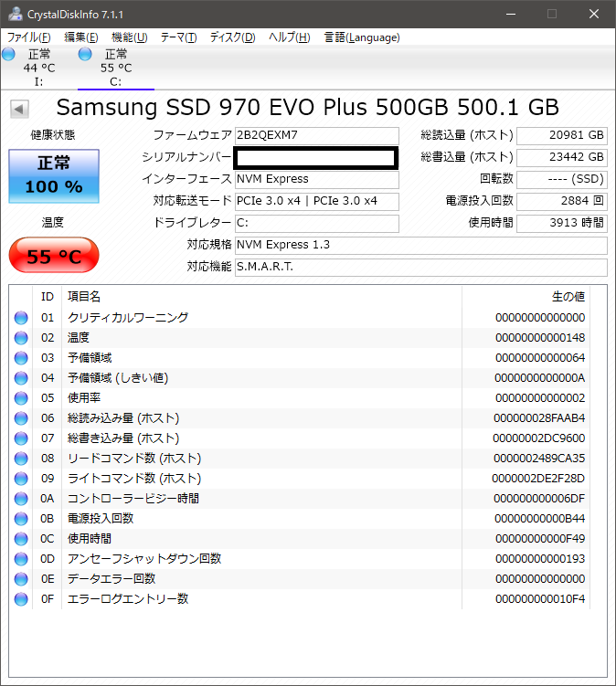This screenshot has width=616, height=686.
Task: Click the NVM Express 1.3 standard field
Action: coord(421,245)
